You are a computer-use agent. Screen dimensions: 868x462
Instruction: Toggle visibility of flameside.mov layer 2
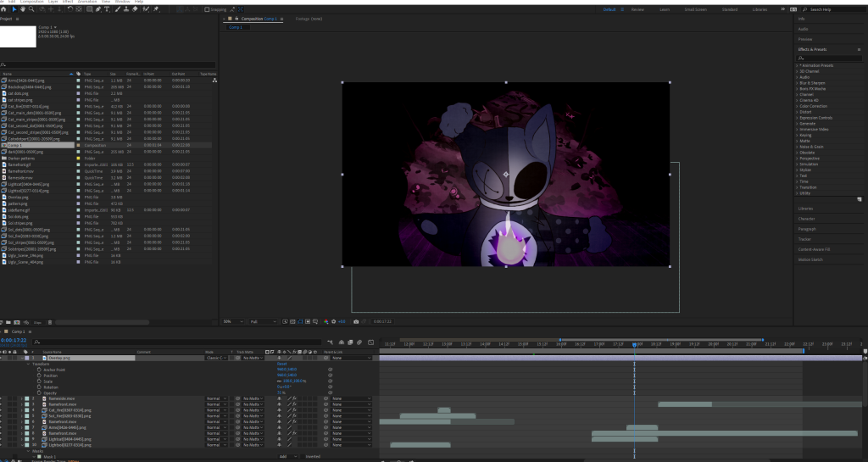(x=1, y=398)
